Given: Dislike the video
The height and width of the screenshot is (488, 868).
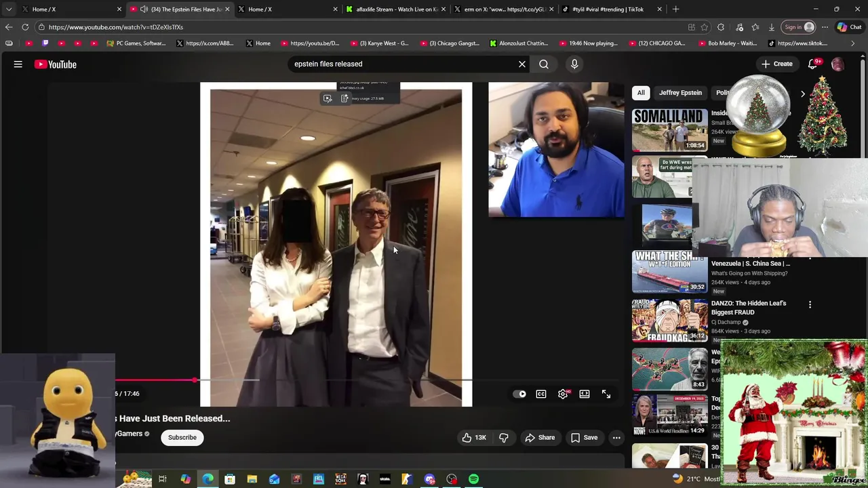Looking at the screenshot, I should point(504,438).
